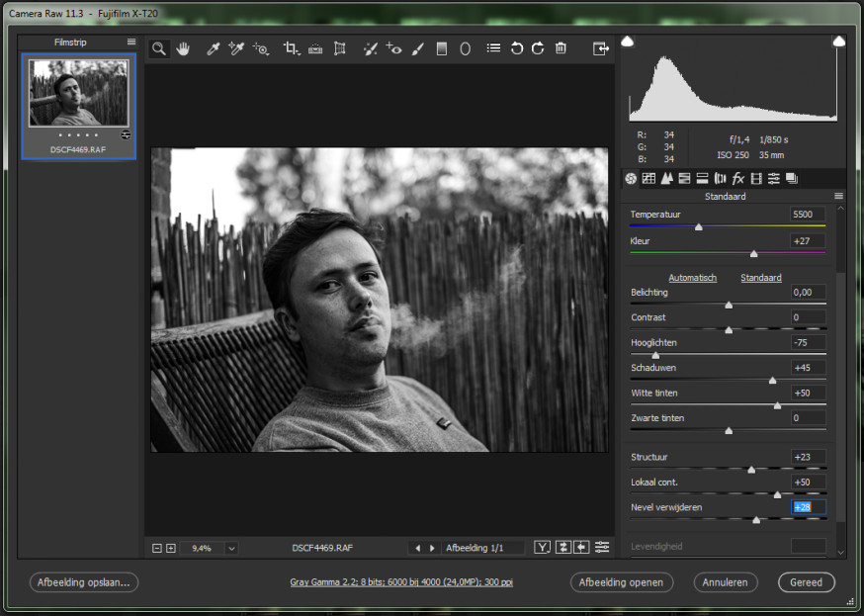Delete image with the trash icon
This screenshot has height=616, width=864.
(x=561, y=48)
